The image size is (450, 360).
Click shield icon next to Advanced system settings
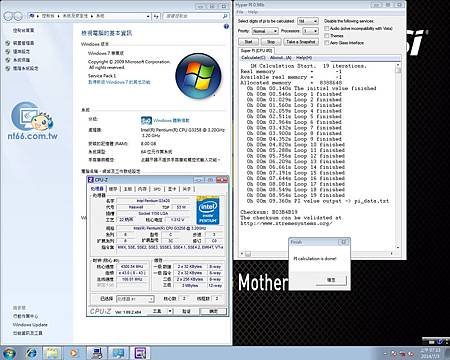tap(8, 68)
